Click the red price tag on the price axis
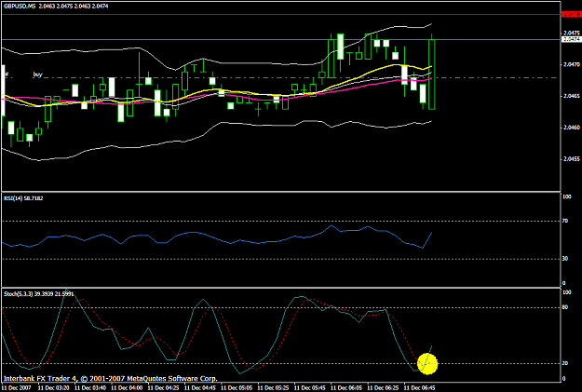This screenshot has width=582, height=392. pyautogui.click(x=571, y=14)
